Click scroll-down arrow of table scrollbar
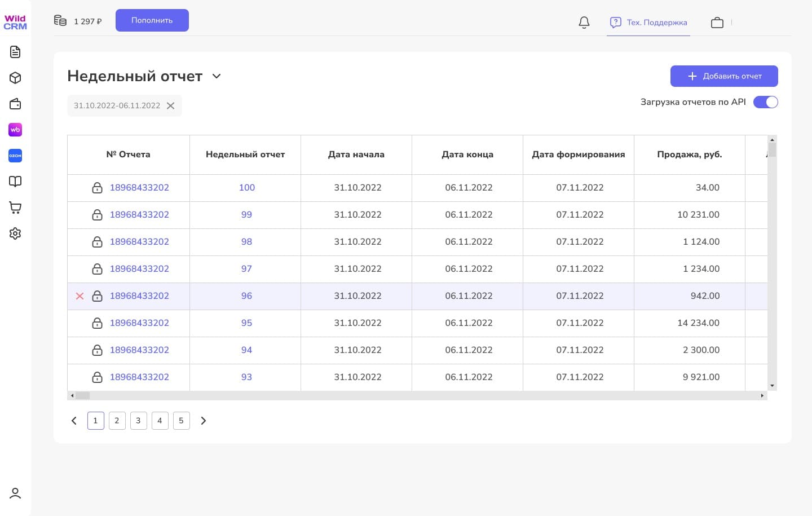Viewport: 812px width, 516px height. (x=773, y=386)
